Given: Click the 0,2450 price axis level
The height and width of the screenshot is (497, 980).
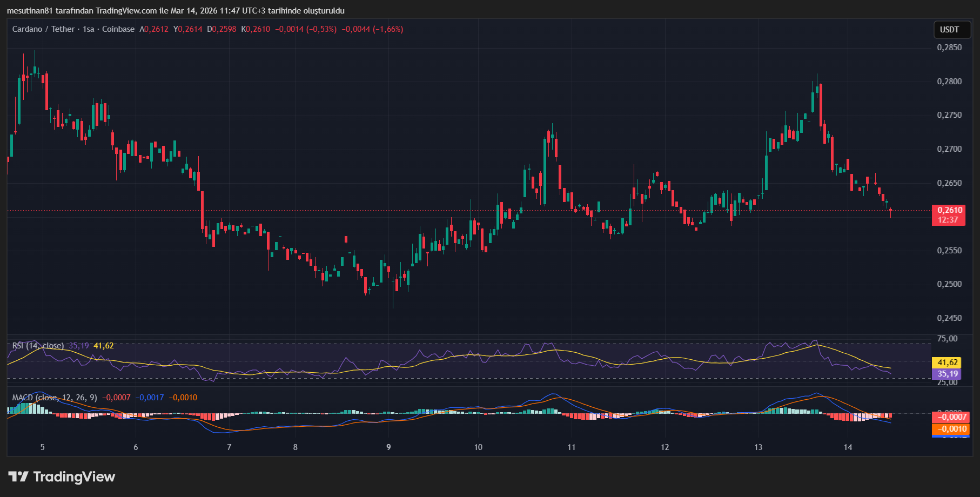Looking at the screenshot, I should (x=949, y=318).
